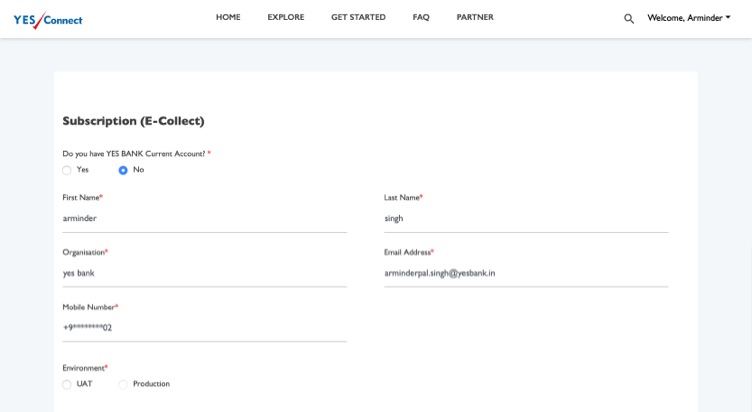Choose the Production environment option

pos(123,384)
